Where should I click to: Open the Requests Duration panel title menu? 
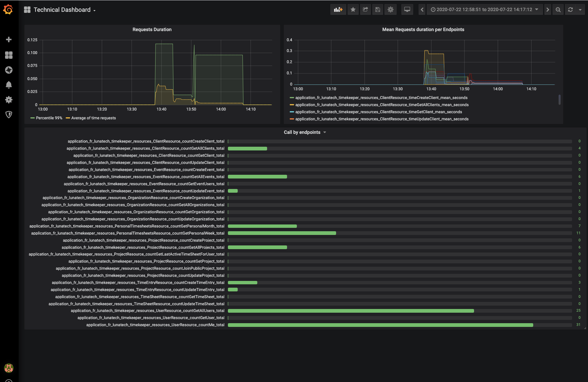[152, 29]
